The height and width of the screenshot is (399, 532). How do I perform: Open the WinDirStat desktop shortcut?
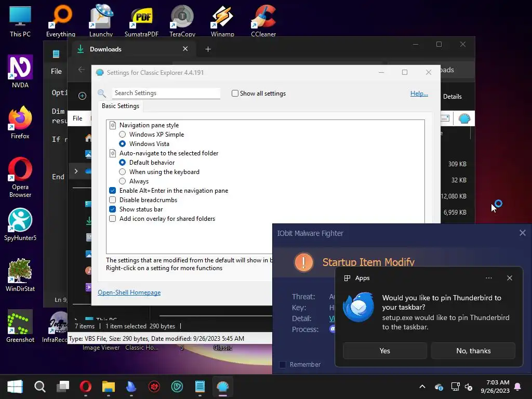point(20,275)
